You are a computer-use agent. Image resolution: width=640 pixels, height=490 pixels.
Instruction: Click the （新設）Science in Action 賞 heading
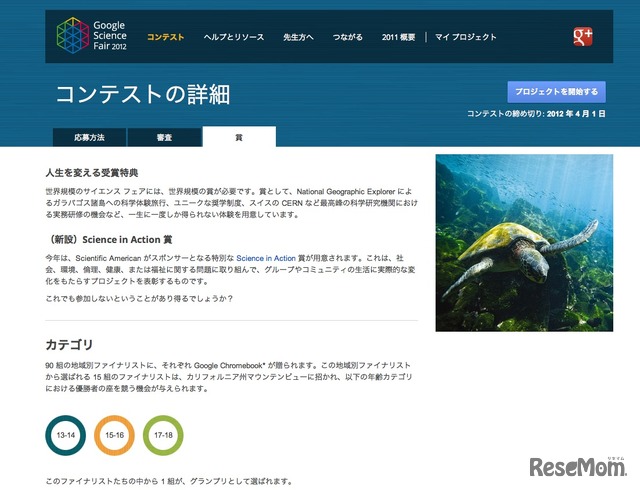109,240
